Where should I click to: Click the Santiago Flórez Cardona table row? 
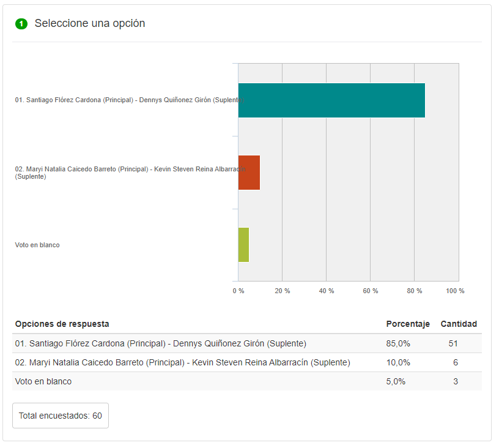tap(247, 343)
